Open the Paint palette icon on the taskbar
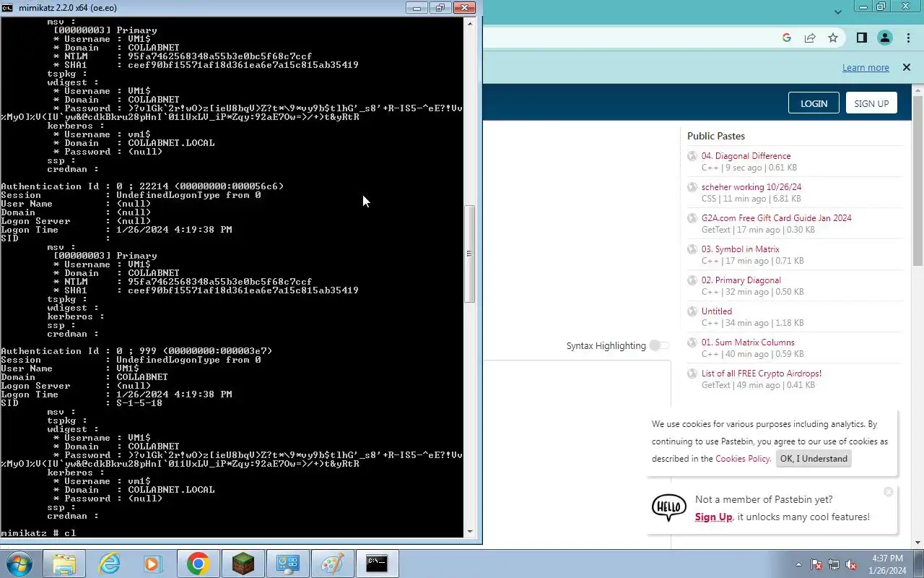The image size is (924, 578). pyautogui.click(x=332, y=564)
